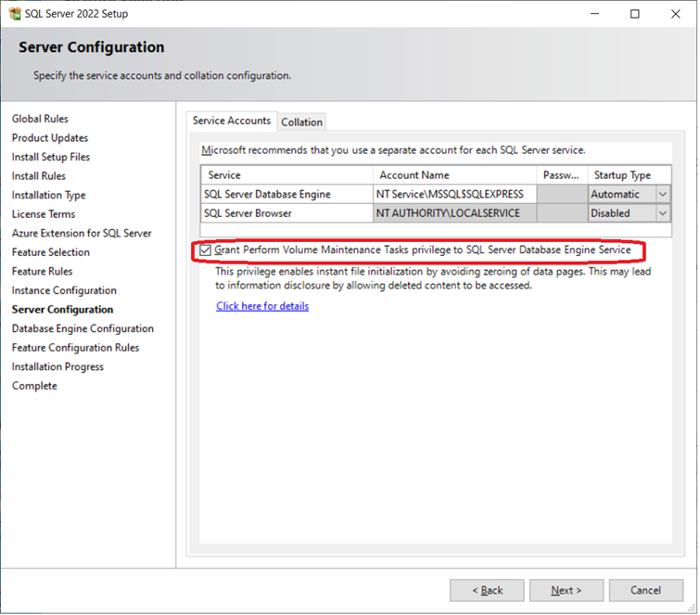Click Database Engine Configuration step
Image resolution: width=700 pixels, height=615 pixels.
[83, 329]
